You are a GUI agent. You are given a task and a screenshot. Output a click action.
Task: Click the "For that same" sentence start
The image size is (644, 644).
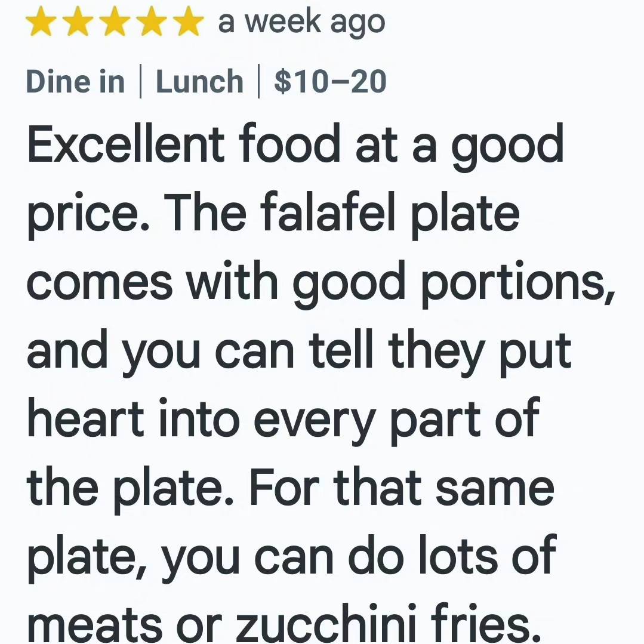(401, 489)
